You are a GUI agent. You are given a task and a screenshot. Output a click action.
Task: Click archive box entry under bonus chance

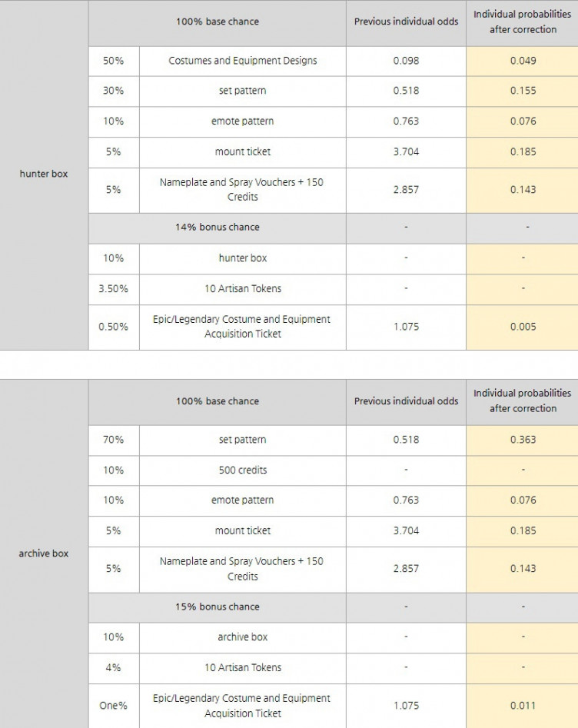click(x=242, y=637)
